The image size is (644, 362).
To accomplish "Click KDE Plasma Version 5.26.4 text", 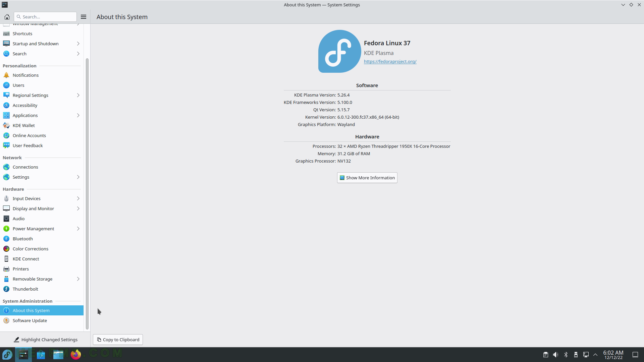I will tap(343, 95).
